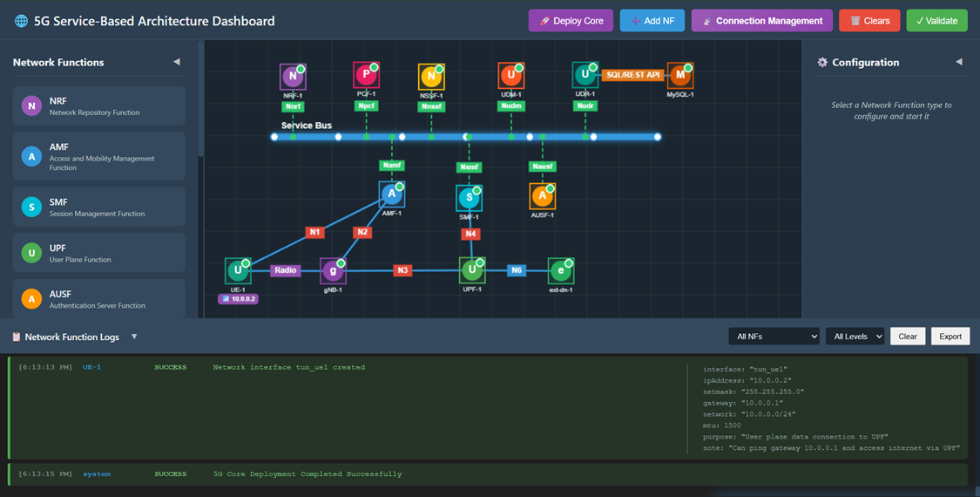Click the gNB-1 node icon
980x497 pixels.
pyautogui.click(x=333, y=270)
